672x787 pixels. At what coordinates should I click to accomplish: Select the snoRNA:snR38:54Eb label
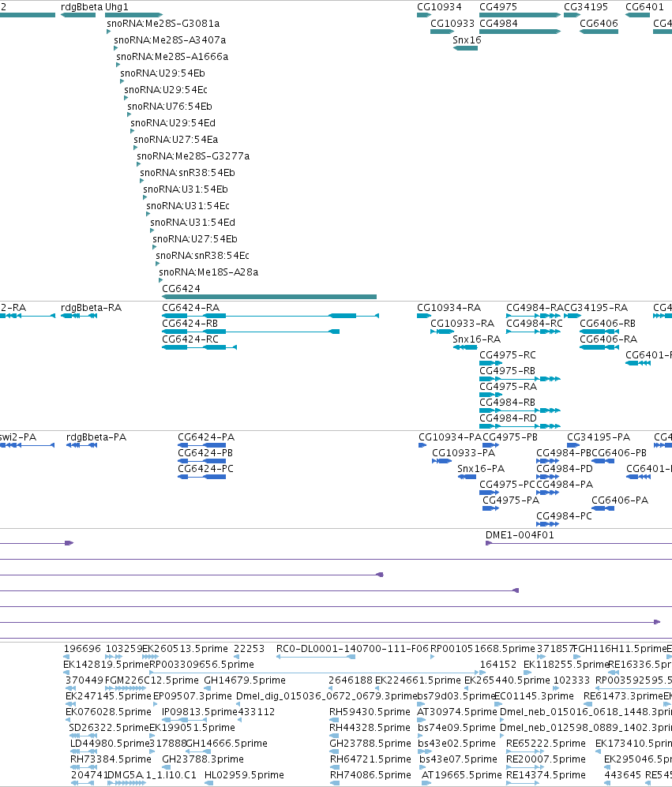point(187,173)
